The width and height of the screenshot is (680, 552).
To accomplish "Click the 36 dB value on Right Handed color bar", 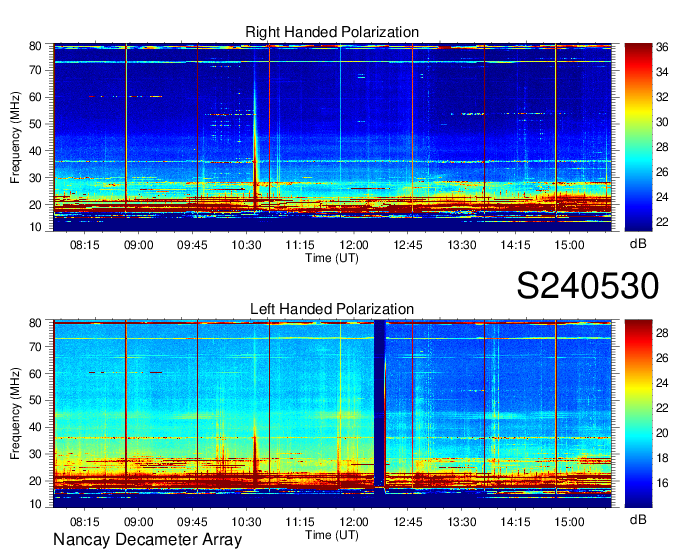I will 662,47.
